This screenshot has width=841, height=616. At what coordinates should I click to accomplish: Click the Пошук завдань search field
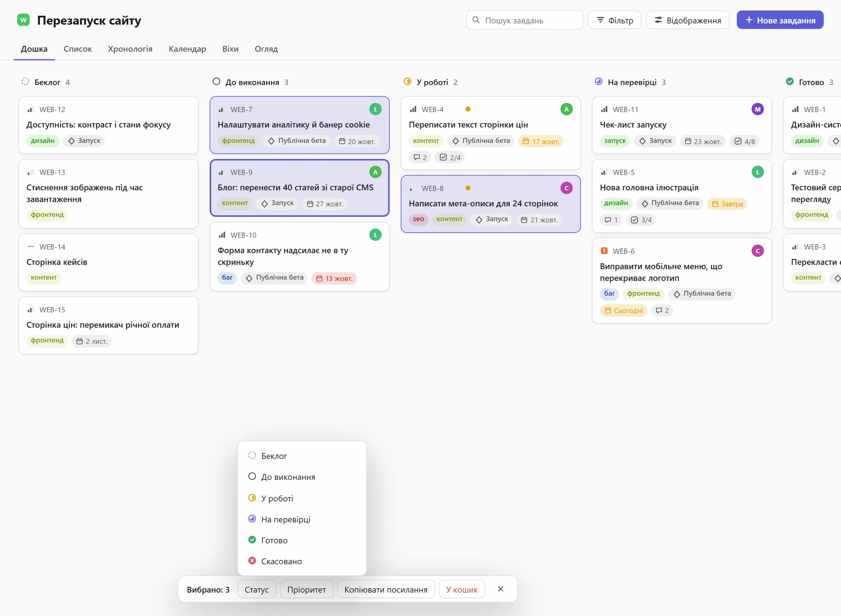525,20
